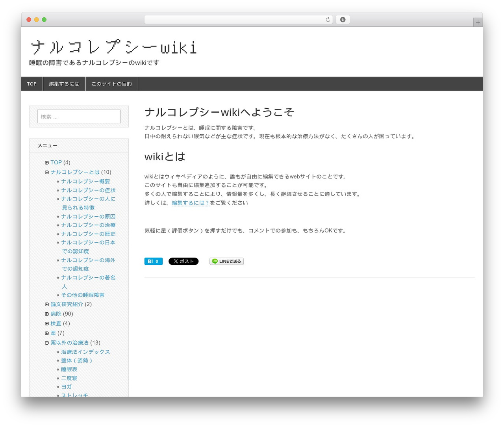Screen dimensions: 504x427
Task: Expand the 検査 (4) tree node
Action: click(x=47, y=323)
